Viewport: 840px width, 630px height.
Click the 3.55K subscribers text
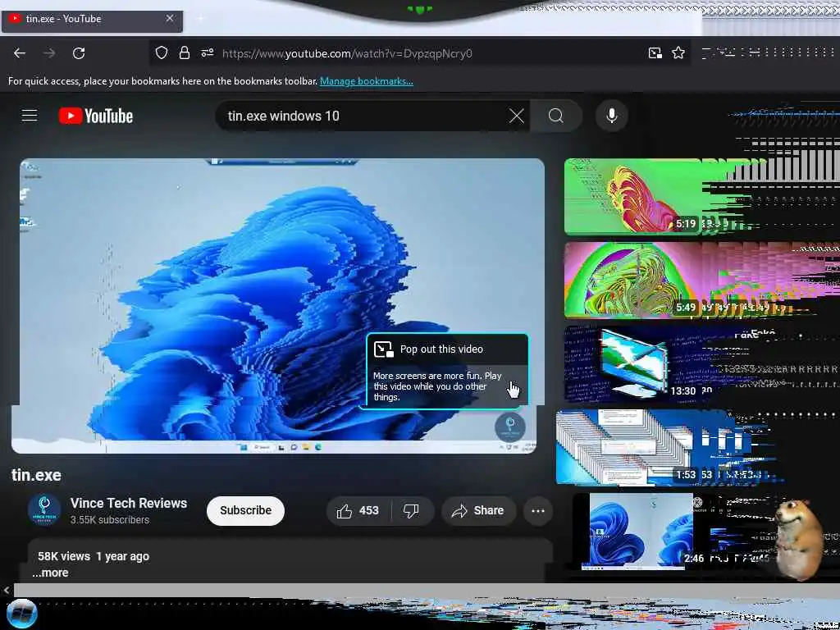[110, 519]
